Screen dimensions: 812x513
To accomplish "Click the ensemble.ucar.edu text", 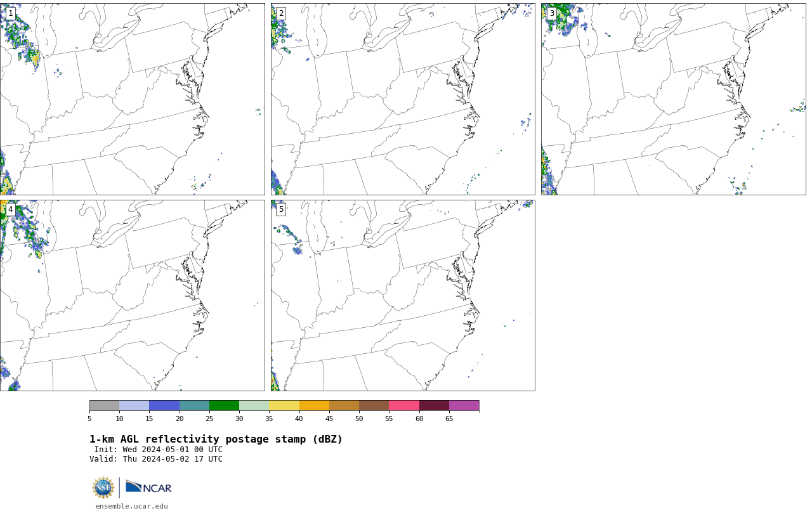I will (x=132, y=506).
